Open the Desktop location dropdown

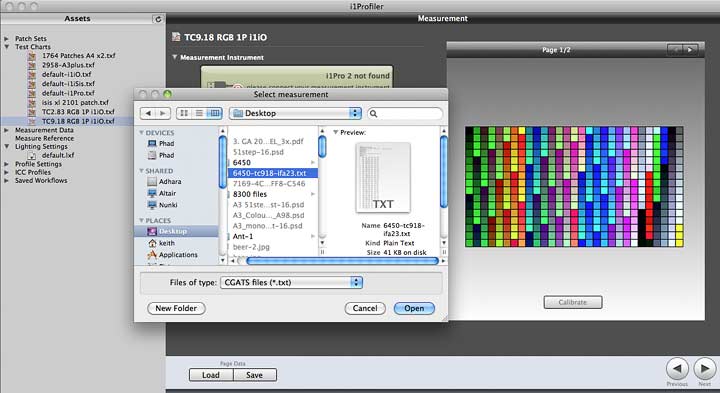coord(295,113)
